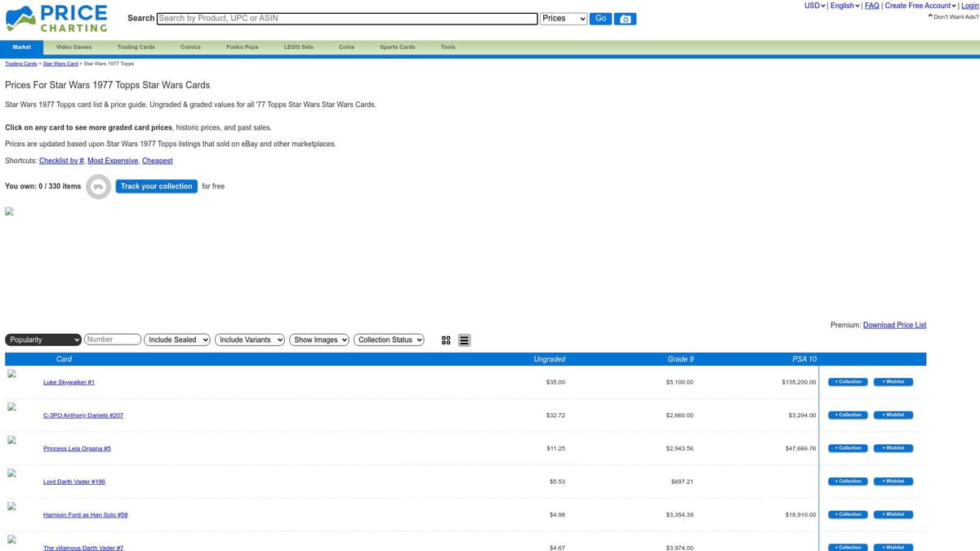Image resolution: width=980 pixels, height=551 pixels.
Task: Click Don't Want Ads? link
Action: (x=953, y=17)
